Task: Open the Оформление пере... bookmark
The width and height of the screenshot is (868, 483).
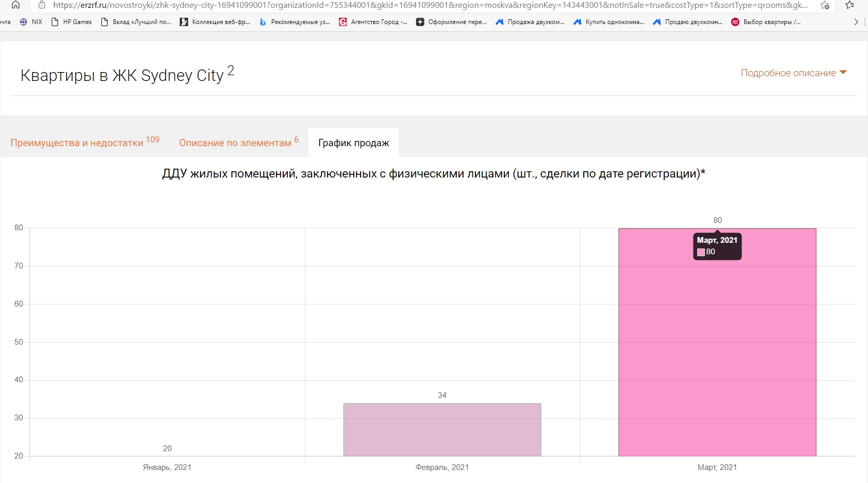Action: pyautogui.click(x=452, y=22)
